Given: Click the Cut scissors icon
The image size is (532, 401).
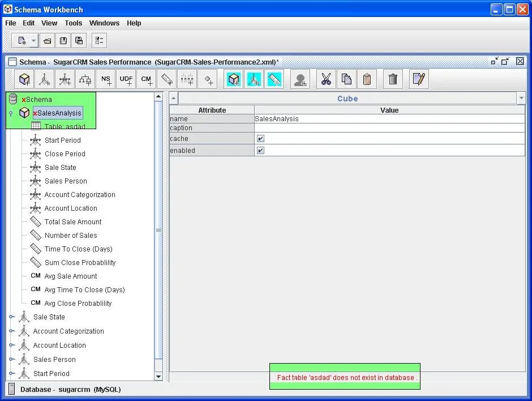Looking at the screenshot, I should [x=326, y=79].
